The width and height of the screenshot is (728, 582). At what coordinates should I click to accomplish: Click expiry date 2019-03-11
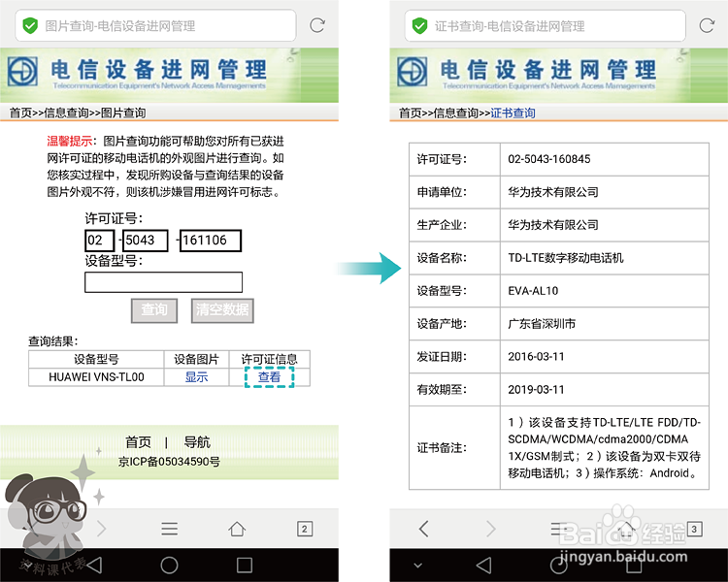coord(536,390)
